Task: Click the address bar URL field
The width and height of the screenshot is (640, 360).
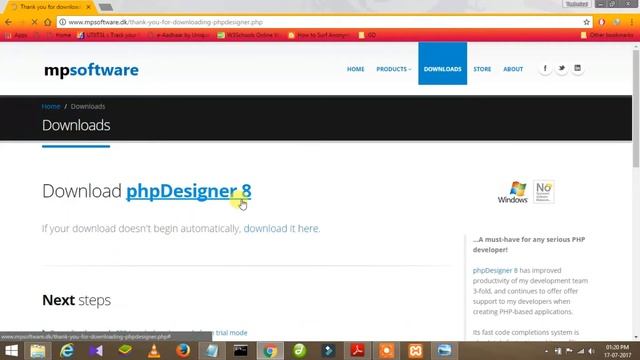Action: tap(322, 22)
